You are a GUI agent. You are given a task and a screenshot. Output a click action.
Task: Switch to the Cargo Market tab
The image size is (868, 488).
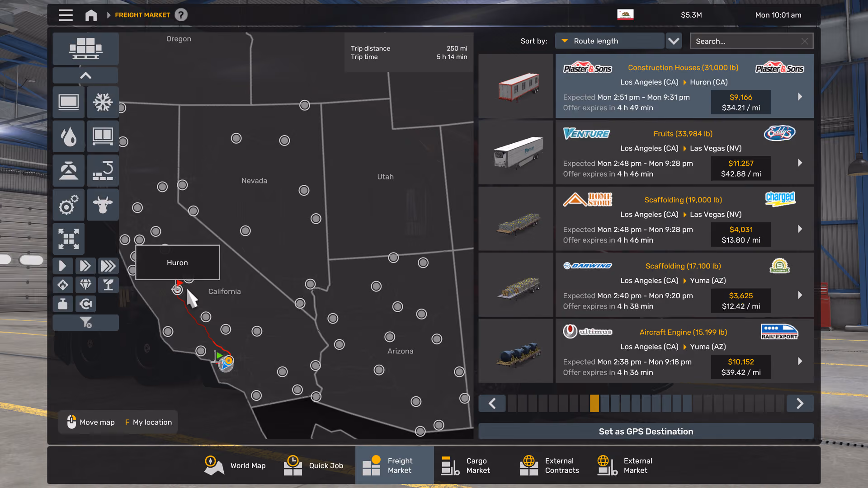click(473, 465)
